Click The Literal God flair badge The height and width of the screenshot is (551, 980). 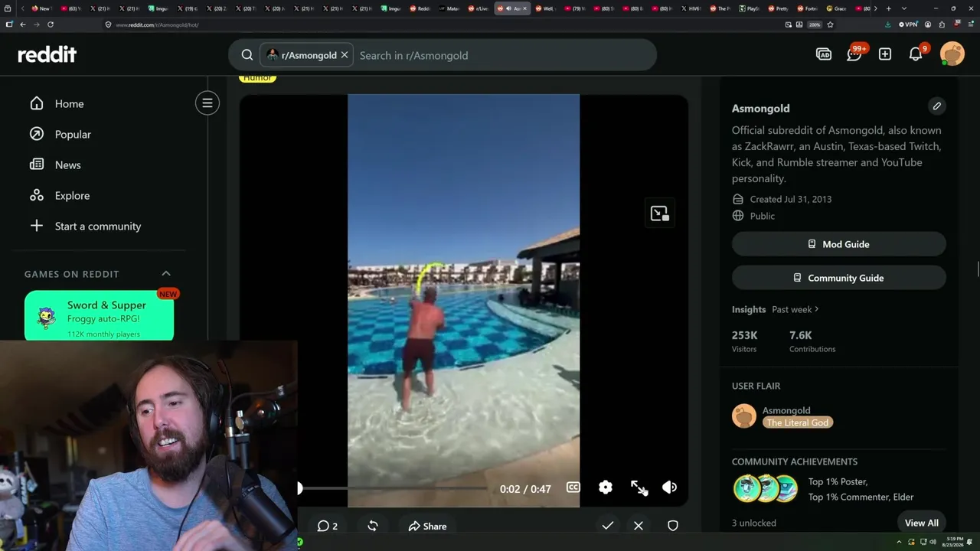(798, 422)
